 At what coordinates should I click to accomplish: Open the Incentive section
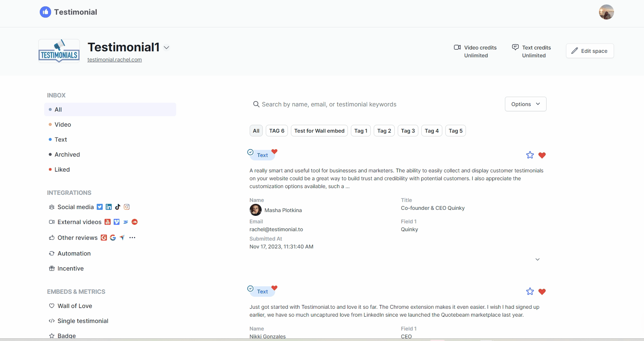(x=70, y=268)
